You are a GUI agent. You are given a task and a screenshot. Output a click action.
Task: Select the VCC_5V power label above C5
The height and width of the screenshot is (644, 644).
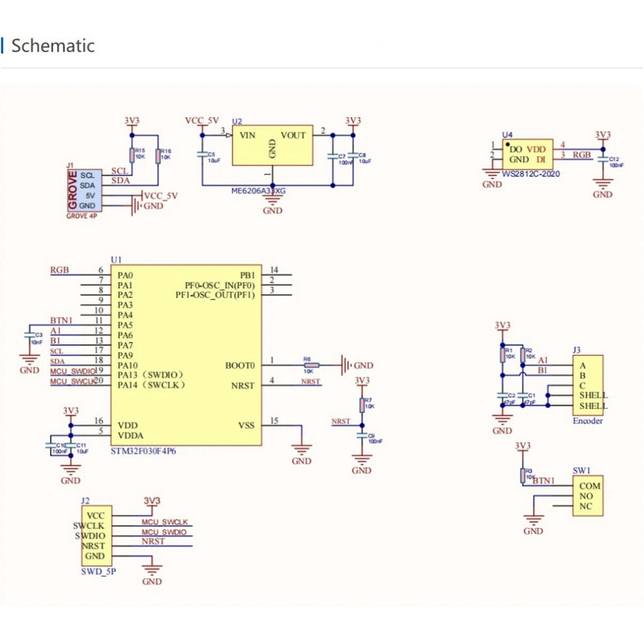[x=202, y=120]
